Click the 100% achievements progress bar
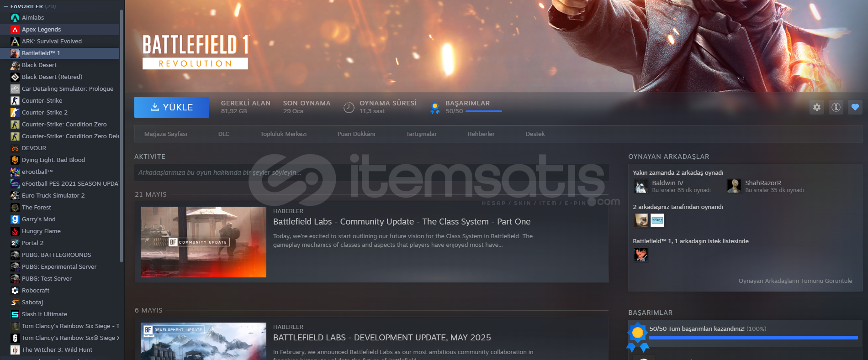Image resolution: width=868 pixels, height=360 pixels. pyautogui.click(x=753, y=338)
